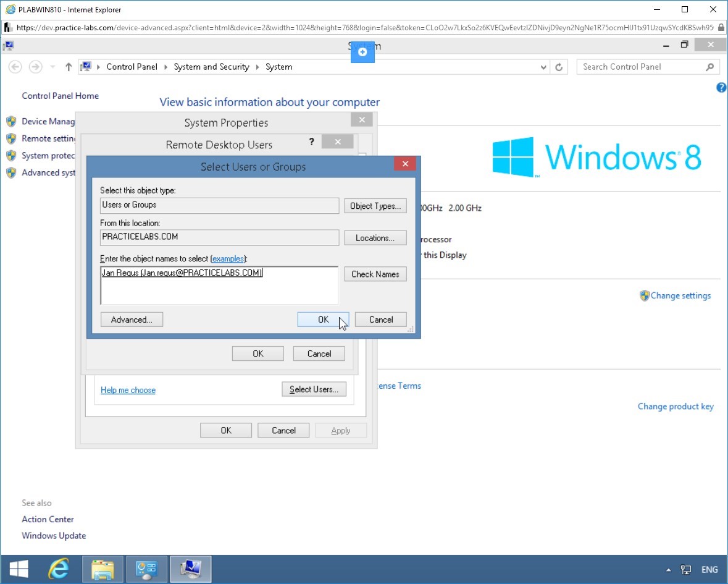The image size is (728, 584).
Task: Click the shield icon beside Remote settings
Action: tap(12, 138)
